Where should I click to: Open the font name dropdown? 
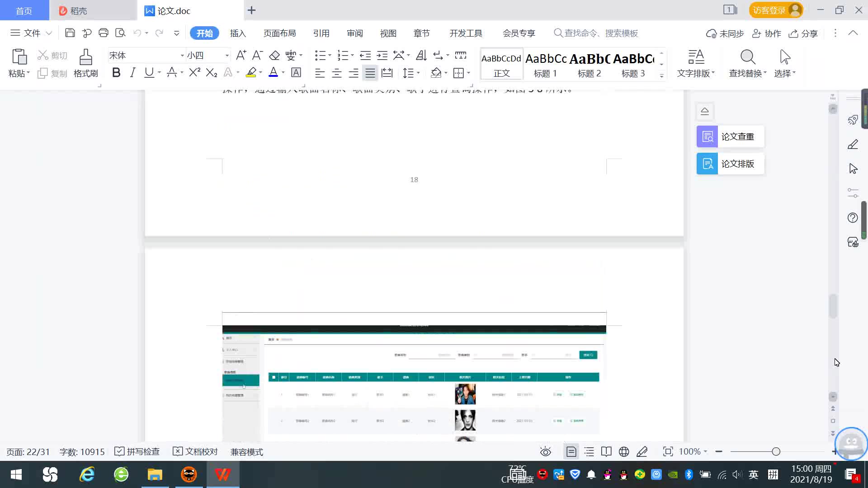coord(182,56)
